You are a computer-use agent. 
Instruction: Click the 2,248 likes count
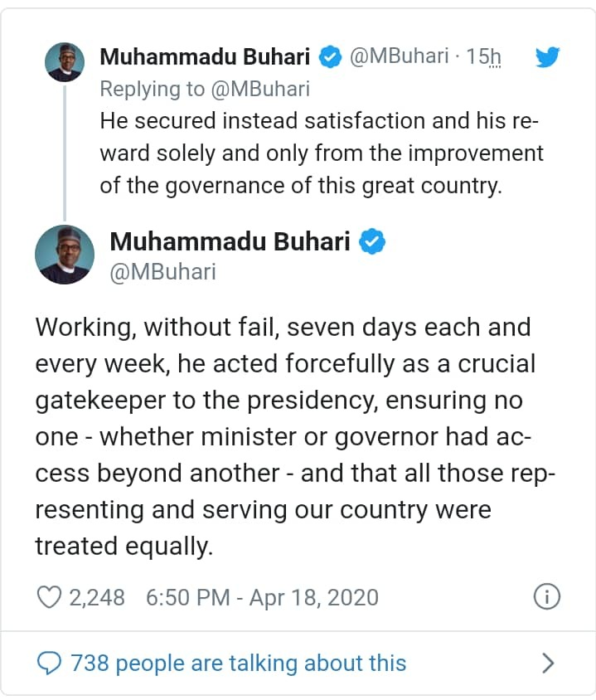97,597
